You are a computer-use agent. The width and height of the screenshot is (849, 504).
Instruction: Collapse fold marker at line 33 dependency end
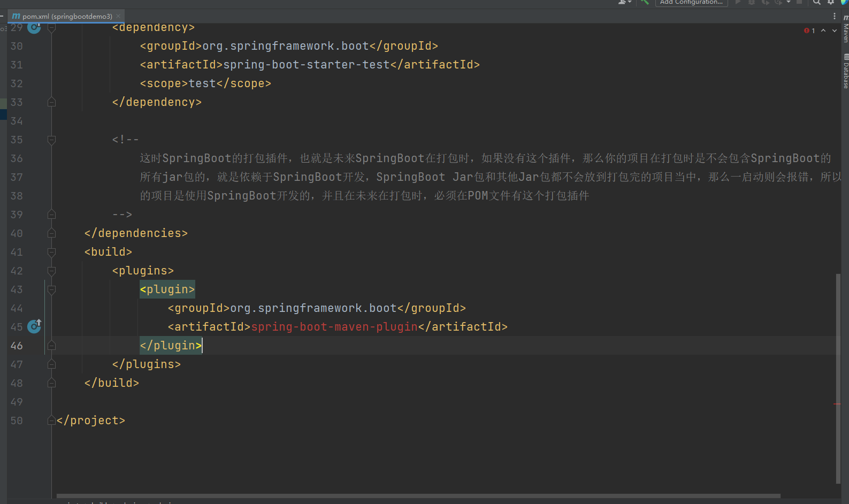(51, 102)
